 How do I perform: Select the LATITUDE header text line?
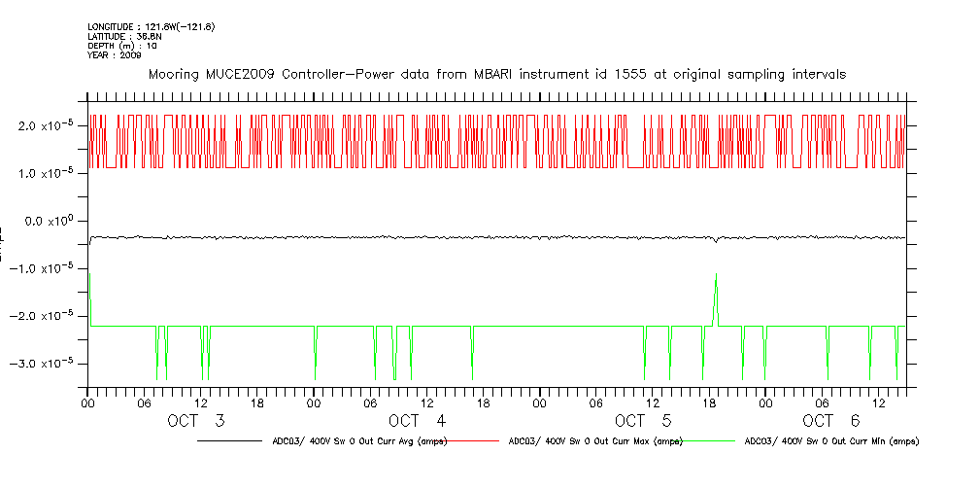(124, 36)
